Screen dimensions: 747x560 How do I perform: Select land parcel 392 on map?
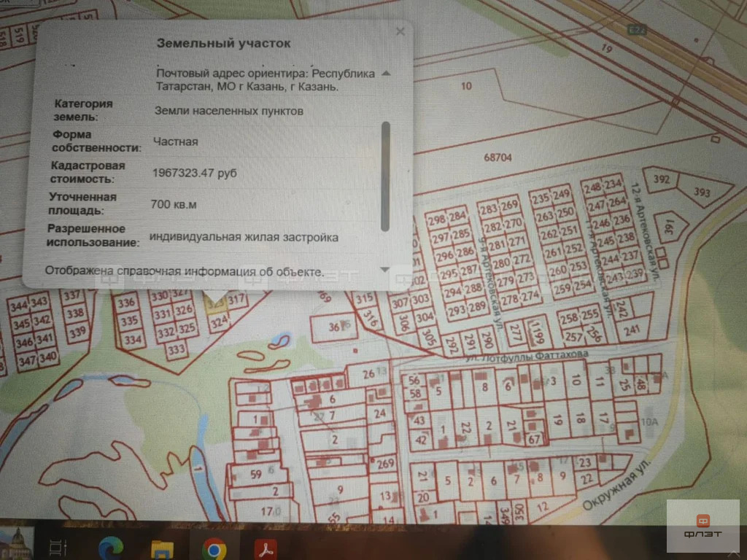click(x=659, y=179)
